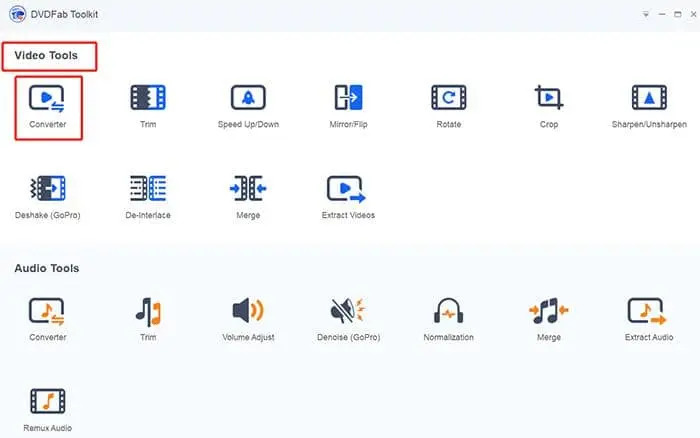This screenshot has height=438, width=700.
Task: Open the Volume Adjust tool
Action: 247,312
